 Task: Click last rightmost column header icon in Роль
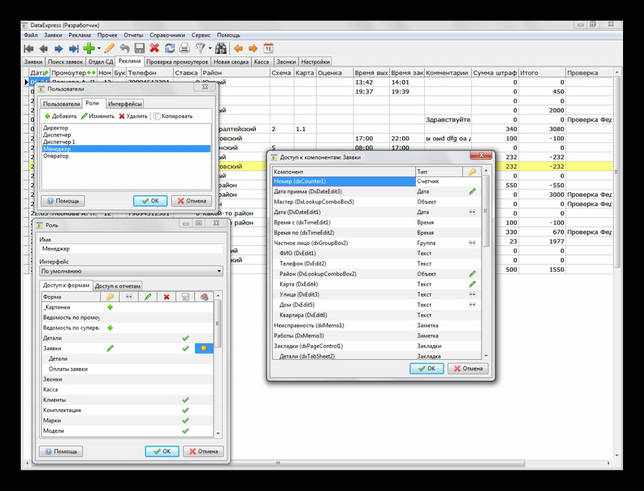204,297
